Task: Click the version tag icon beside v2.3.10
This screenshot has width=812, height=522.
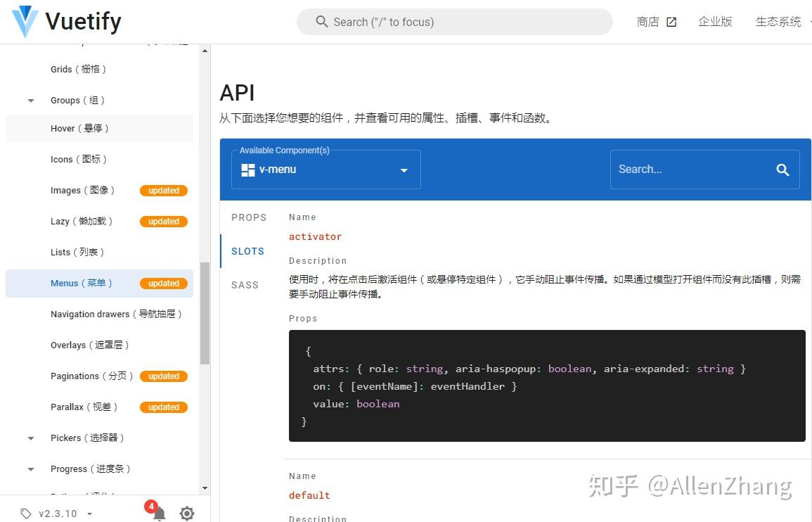Action: click(x=27, y=513)
